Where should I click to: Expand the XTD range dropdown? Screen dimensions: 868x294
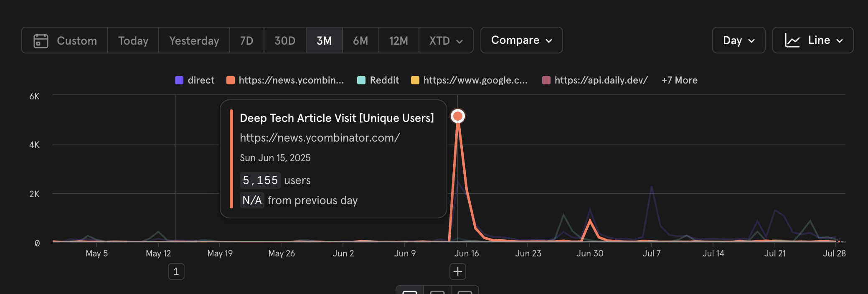[446, 41]
